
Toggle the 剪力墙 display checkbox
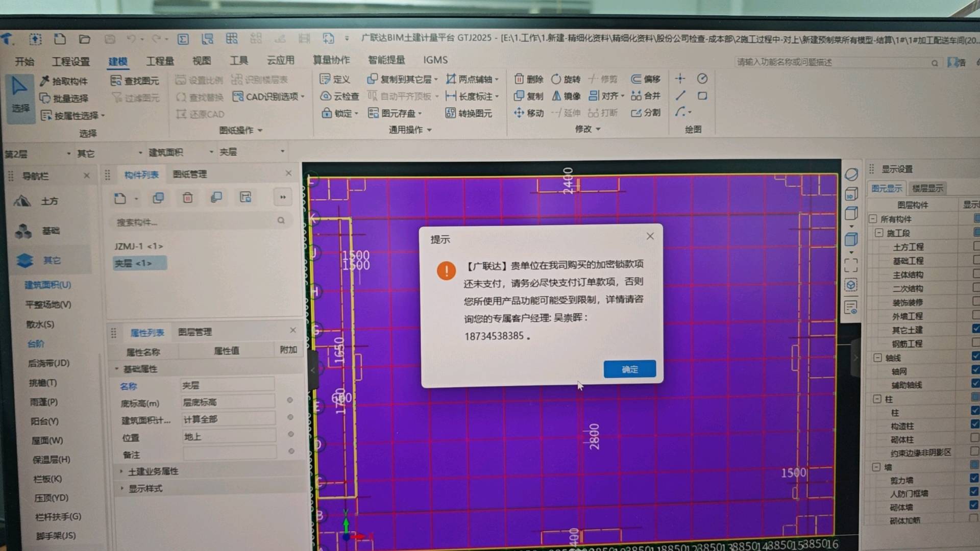974,479
